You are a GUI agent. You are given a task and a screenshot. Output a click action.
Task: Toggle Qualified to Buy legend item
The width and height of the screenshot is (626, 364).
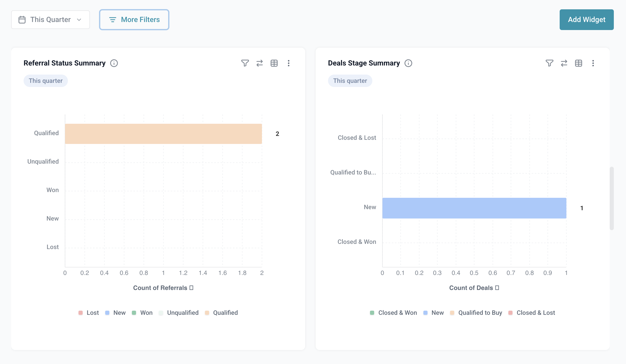click(476, 313)
